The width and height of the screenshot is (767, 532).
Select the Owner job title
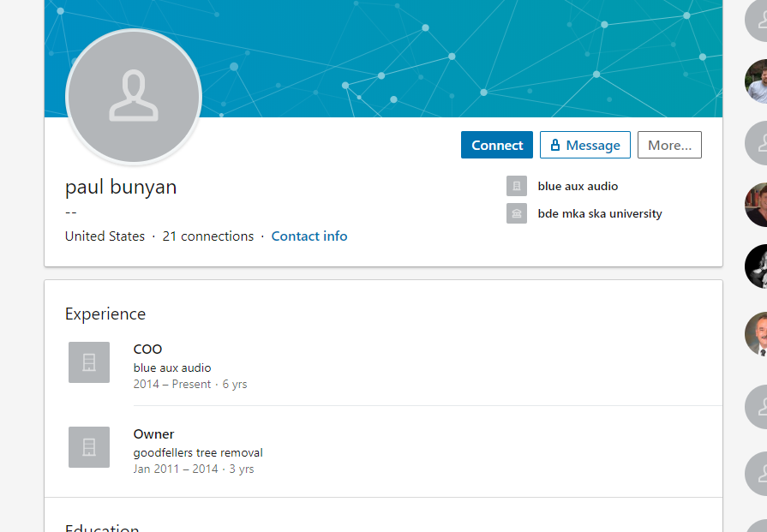pos(153,434)
